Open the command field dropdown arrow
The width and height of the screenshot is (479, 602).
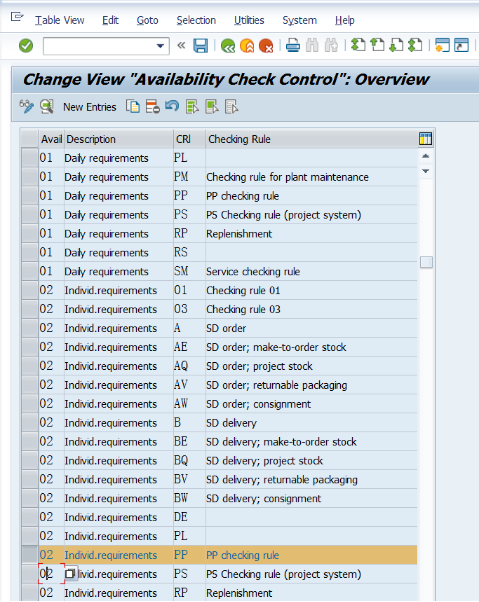pyautogui.click(x=160, y=46)
